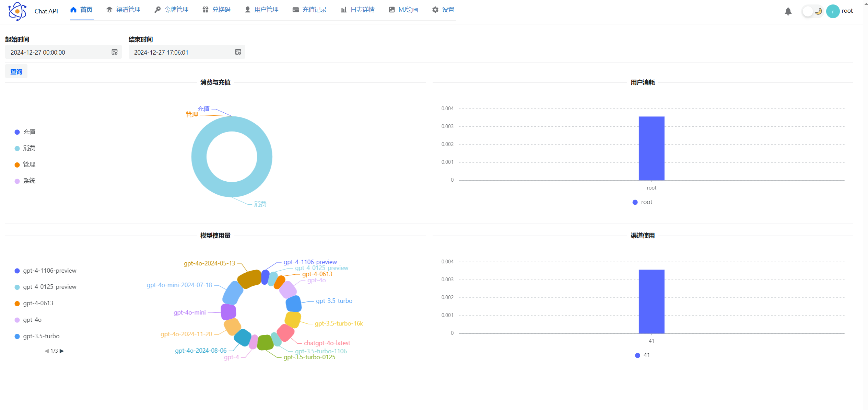Open the 日志详情 tab
This screenshot has height=410, width=868.
pos(357,10)
